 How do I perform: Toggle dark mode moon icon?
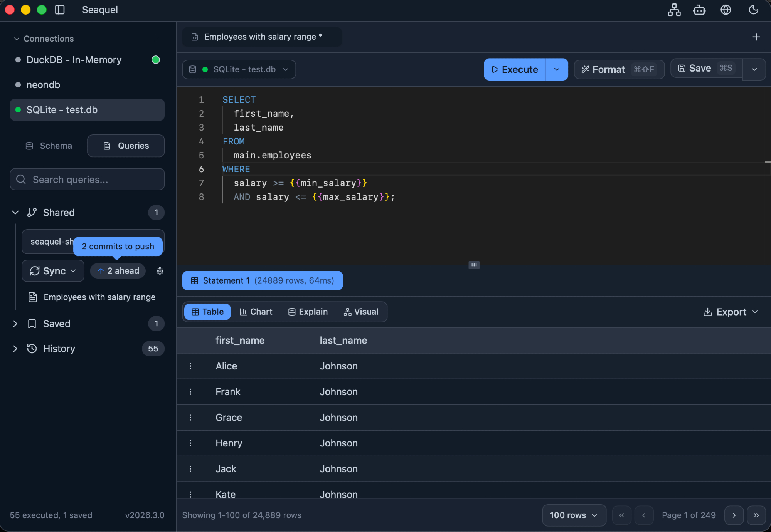click(753, 10)
